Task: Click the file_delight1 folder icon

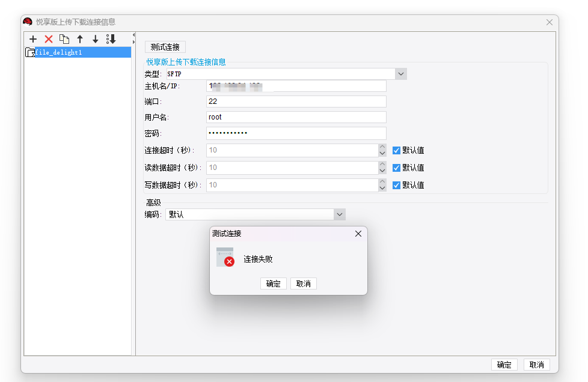Action: [30, 52]
